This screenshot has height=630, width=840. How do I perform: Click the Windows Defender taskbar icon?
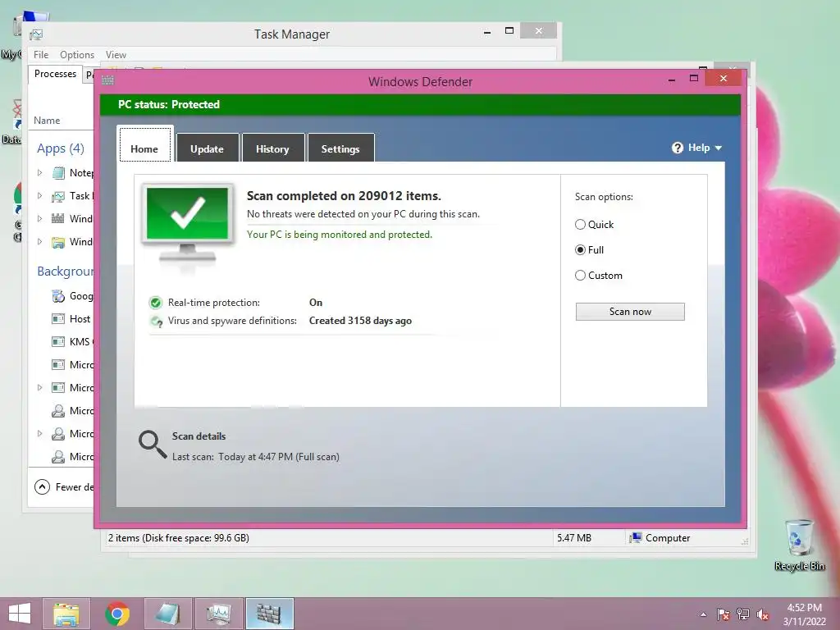269,614
